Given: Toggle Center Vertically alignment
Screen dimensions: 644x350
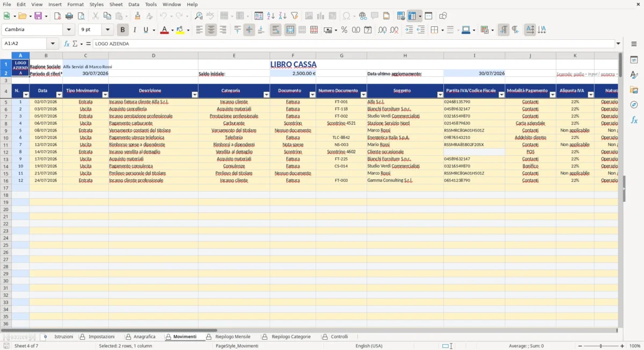Looking at the screenshot, I should 249,30.
